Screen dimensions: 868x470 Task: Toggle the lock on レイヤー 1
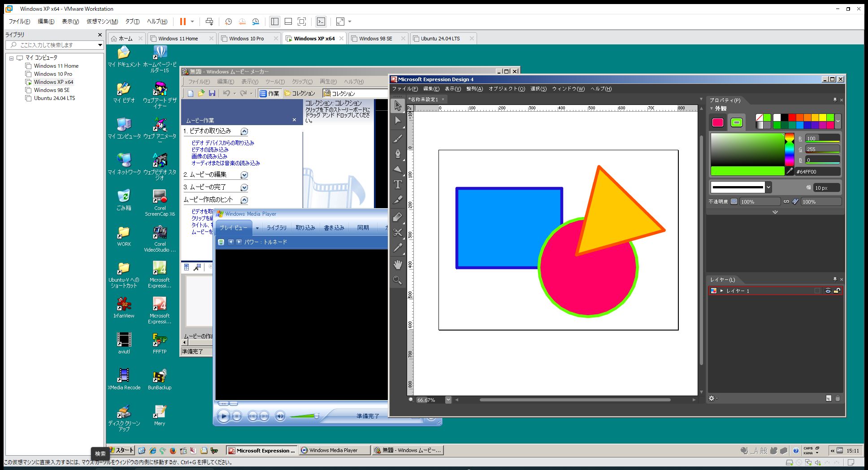837,291
